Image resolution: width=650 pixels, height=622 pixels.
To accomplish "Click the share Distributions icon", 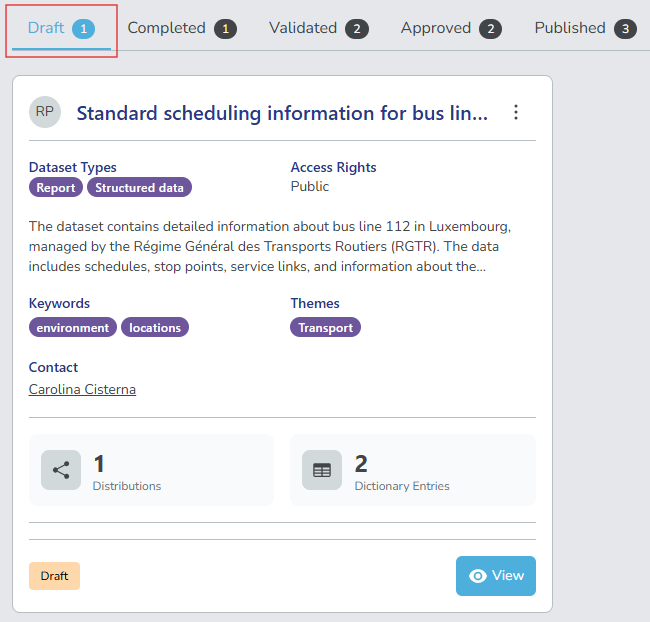I will (x=61, y=470).
